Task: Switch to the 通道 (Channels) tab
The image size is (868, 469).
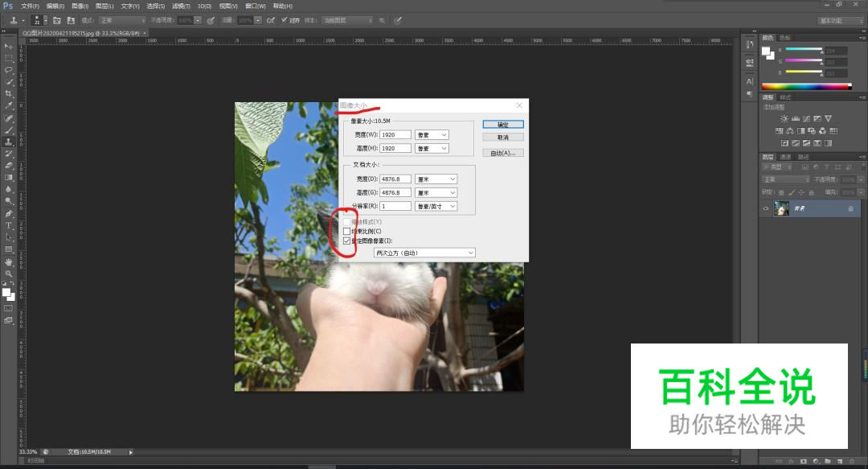Action: [x=785, y=157]
